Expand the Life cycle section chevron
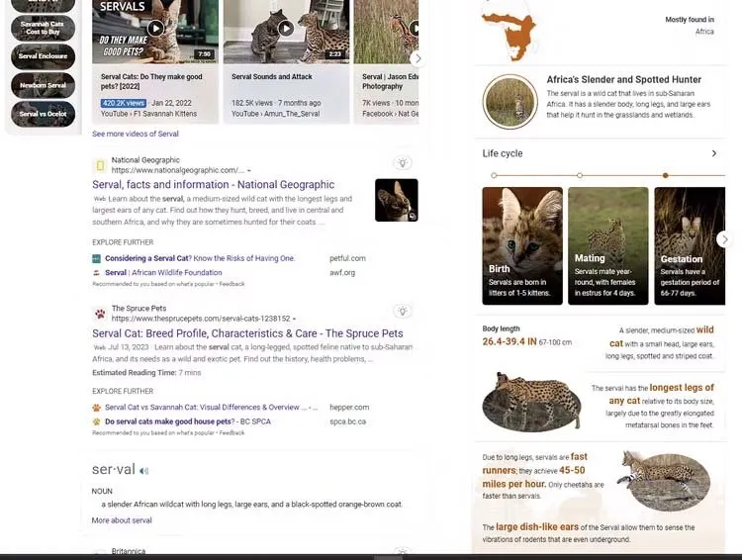The image size is (742, 560). [714, 153]
